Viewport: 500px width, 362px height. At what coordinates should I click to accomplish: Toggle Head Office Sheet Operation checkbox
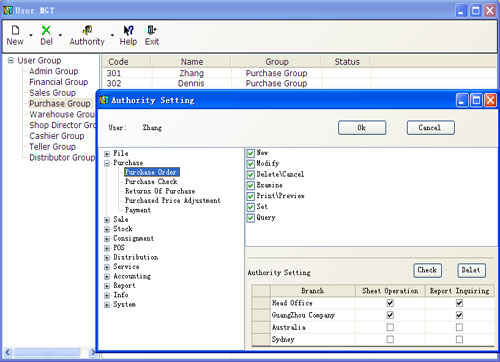390,303
